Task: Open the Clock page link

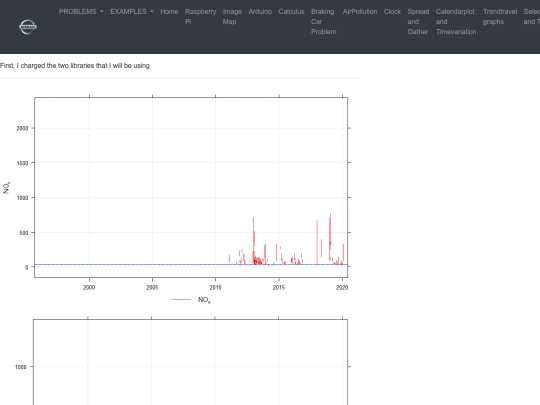Action: pyautogui.click(x=392, y=12)
